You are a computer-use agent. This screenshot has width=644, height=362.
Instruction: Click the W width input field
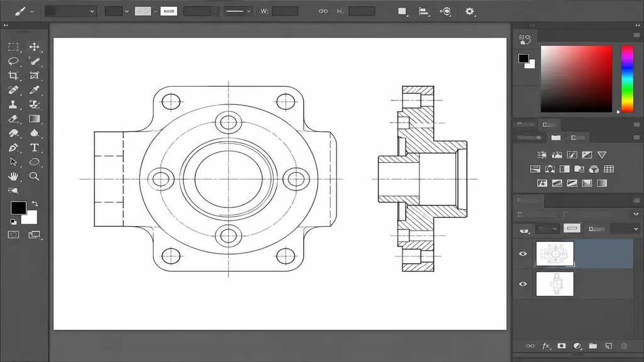point(286,11)
